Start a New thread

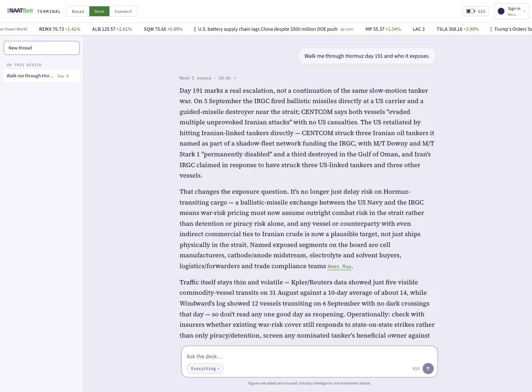[42, 48]
